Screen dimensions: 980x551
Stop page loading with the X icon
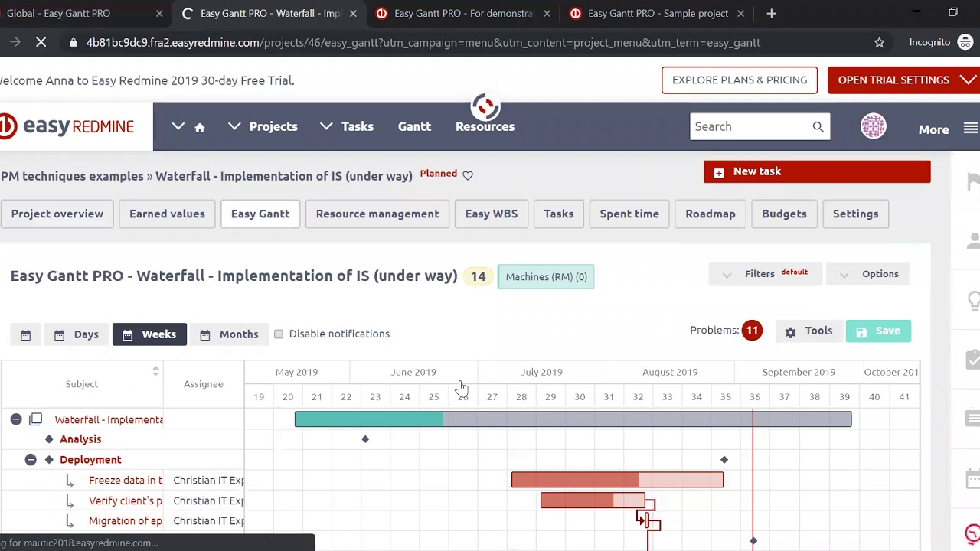coord(41,42)
